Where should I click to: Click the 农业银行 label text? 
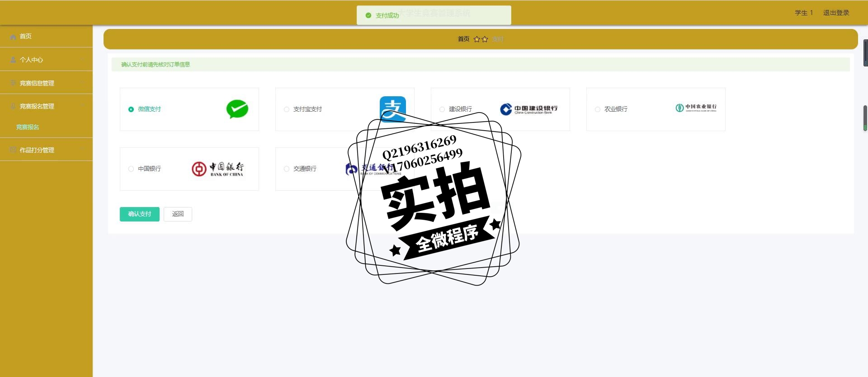[x=616, y=109]
